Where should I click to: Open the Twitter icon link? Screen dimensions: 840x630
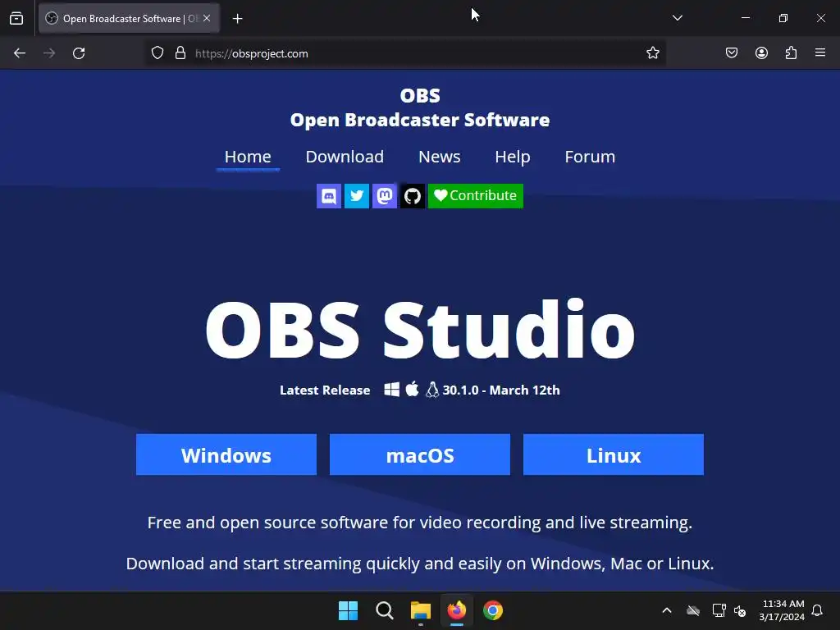point(356,196)
